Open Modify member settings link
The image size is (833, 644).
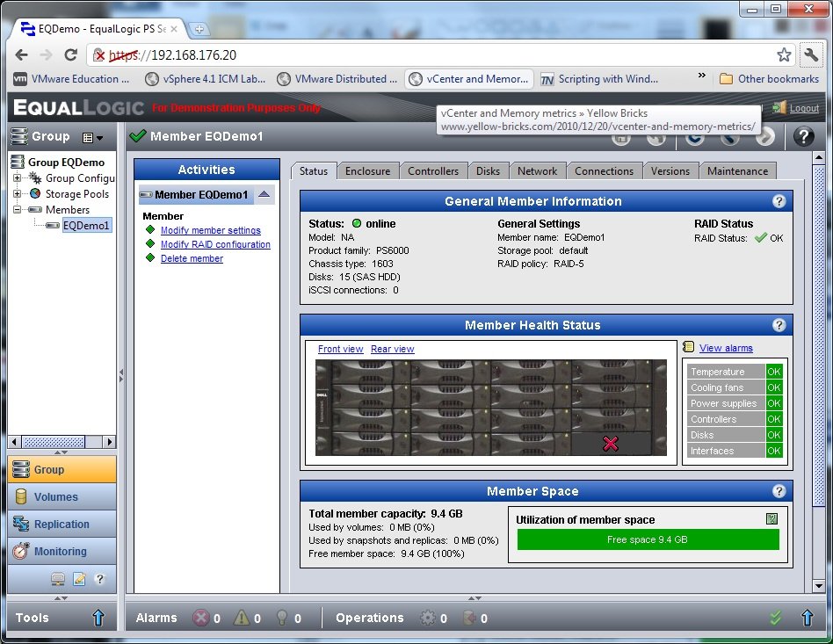pyautogui.click(x=210, y=230)
